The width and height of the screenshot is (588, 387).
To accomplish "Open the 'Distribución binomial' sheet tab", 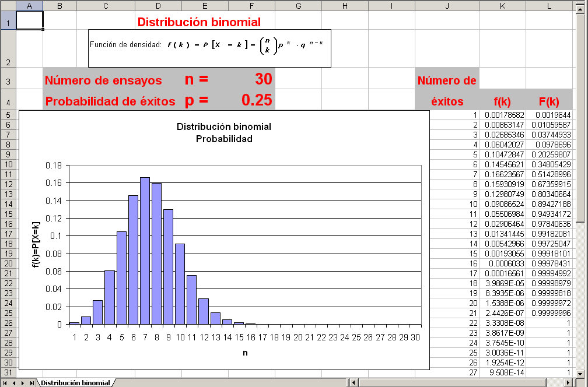I will click(75, 383).
